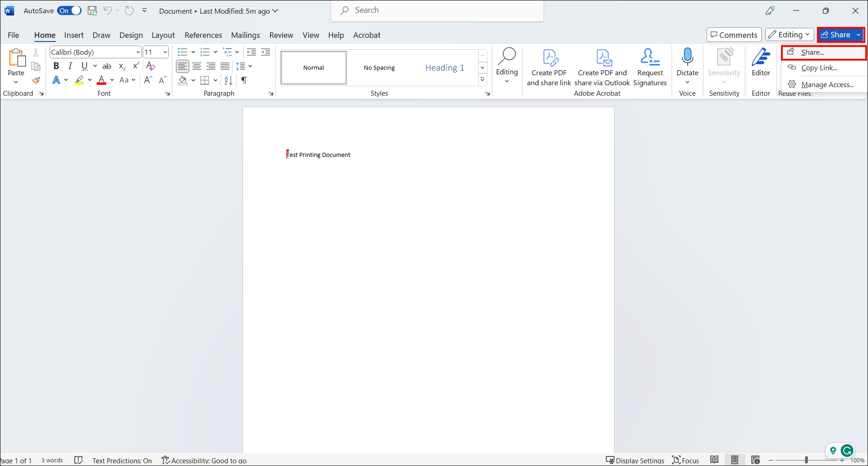Viewport: 868px width, 466px height.
Task: Align text left
Action: coord(182,66)
